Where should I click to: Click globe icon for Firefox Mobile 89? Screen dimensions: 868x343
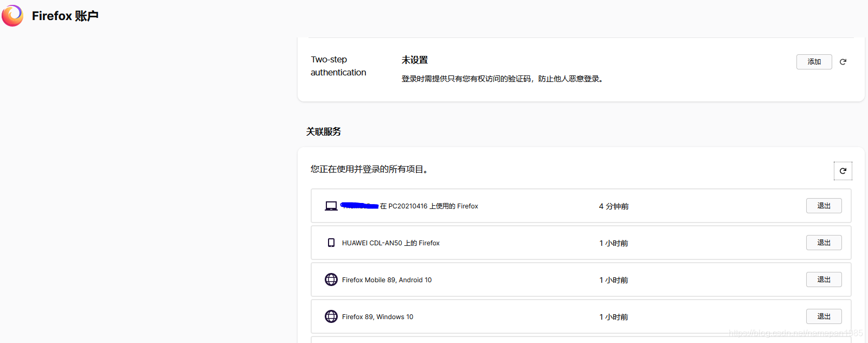coord(331,280)
